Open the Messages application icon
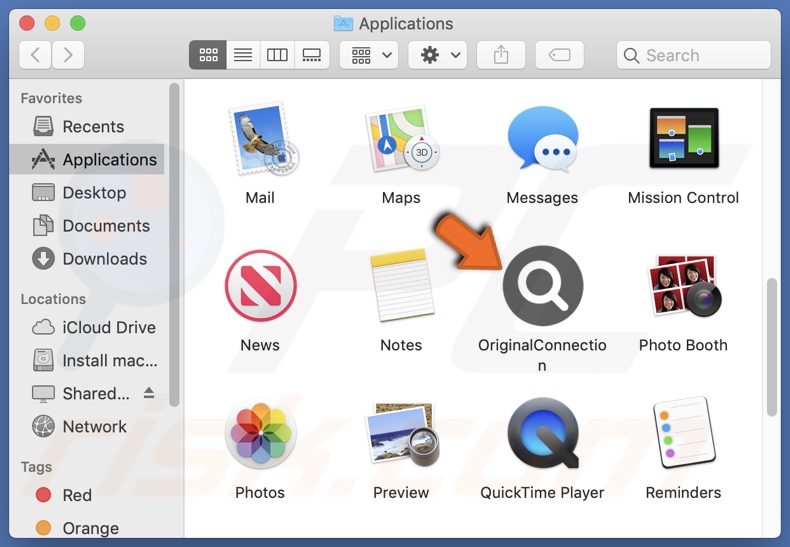The image size is (790, 547). coord(543,139)
